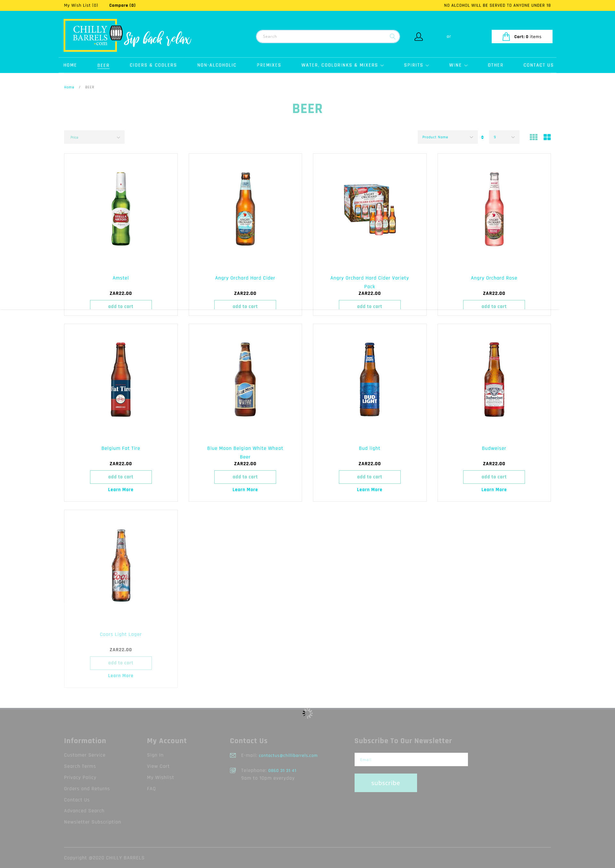Viewport: 615px width, 868px height.
Task: Open the Amstel bottle image
Action: (x=121, y=209)
